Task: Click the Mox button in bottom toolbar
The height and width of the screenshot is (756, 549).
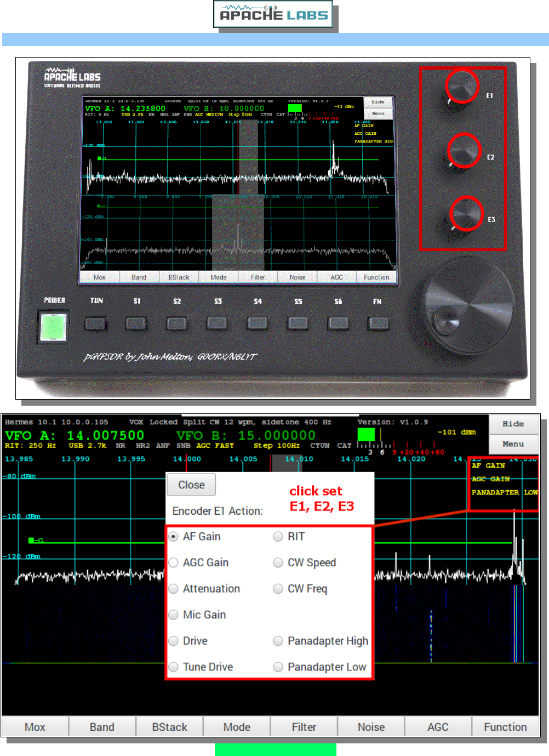Action: pyautogui.click(x=35, y=727)
